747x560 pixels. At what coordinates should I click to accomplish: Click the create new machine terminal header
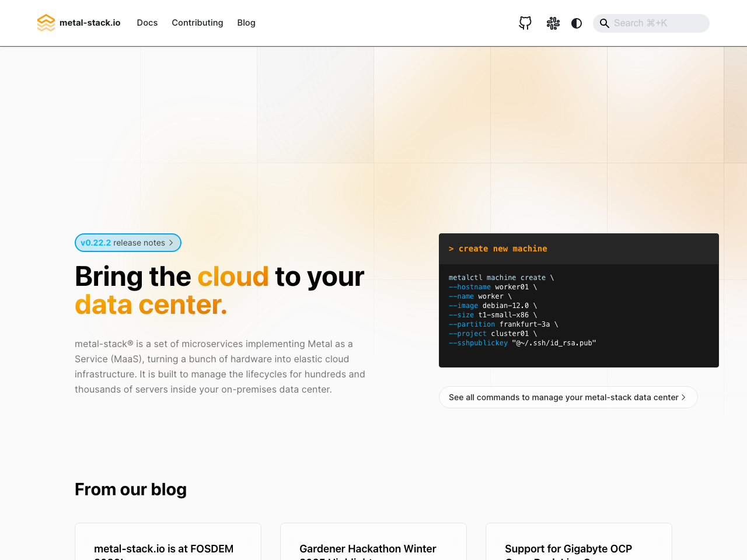point(578,249)
